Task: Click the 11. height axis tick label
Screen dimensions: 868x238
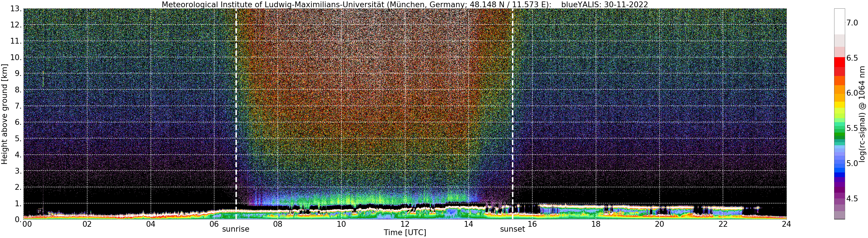Action: coord(16,41)
